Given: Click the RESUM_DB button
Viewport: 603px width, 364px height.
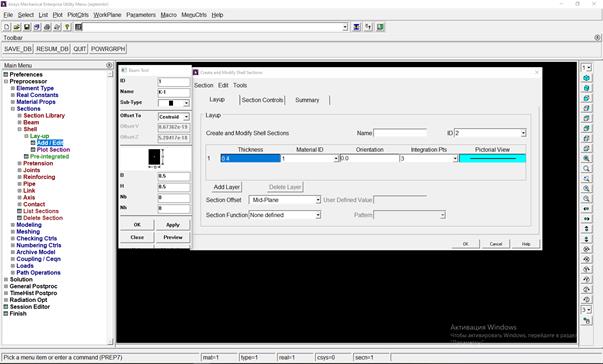Looking at the screenshot, I should coord(52,49).
